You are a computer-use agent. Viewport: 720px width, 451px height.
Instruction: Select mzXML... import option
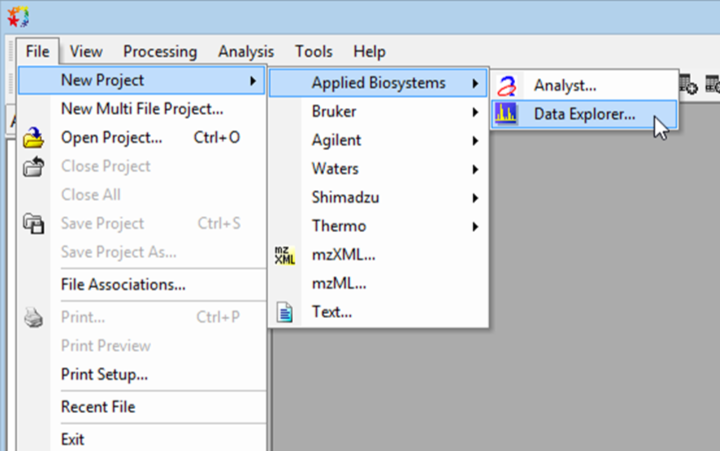click(x=378, y=255)
